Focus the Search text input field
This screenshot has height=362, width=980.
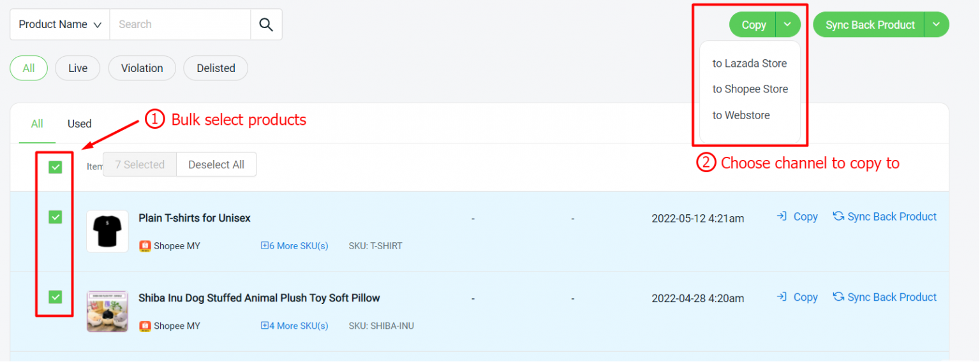click(180, 25)
